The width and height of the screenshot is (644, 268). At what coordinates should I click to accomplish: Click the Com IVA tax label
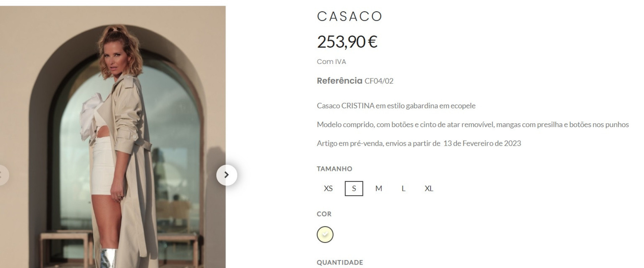(331, 62)
